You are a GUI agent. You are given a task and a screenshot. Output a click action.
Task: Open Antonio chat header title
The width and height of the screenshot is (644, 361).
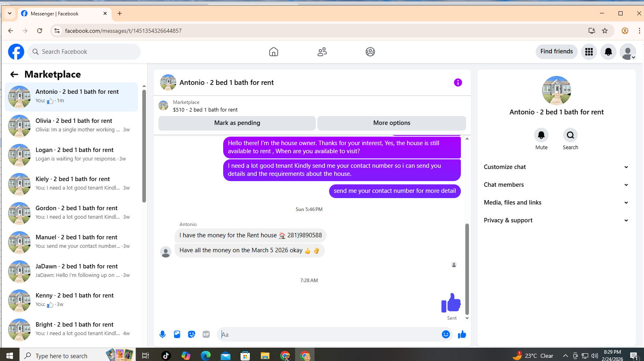tap(226, 82)
